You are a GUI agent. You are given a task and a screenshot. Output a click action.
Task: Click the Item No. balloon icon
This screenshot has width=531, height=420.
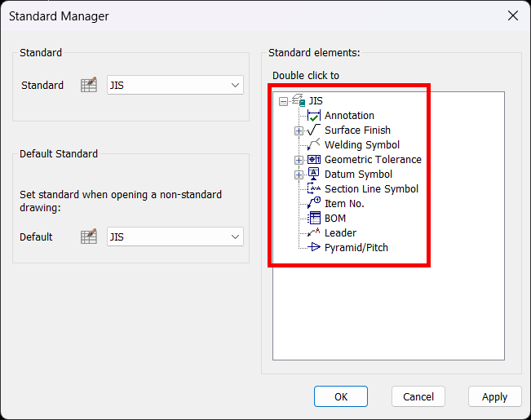point(313,203)
